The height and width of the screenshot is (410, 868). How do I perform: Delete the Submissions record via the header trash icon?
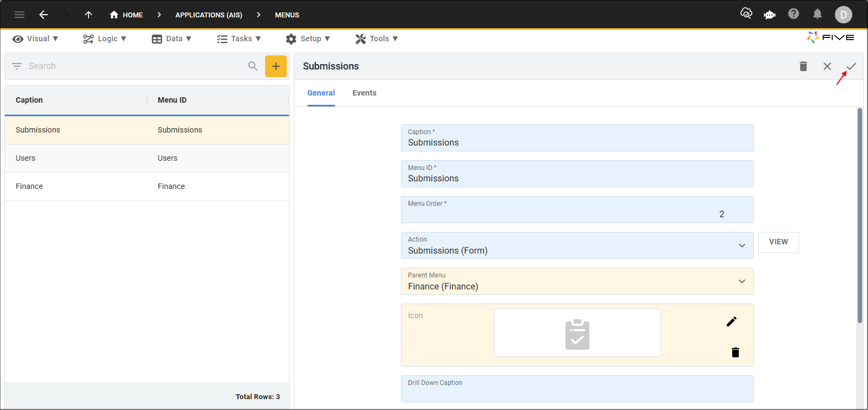[x=803, y=66]
